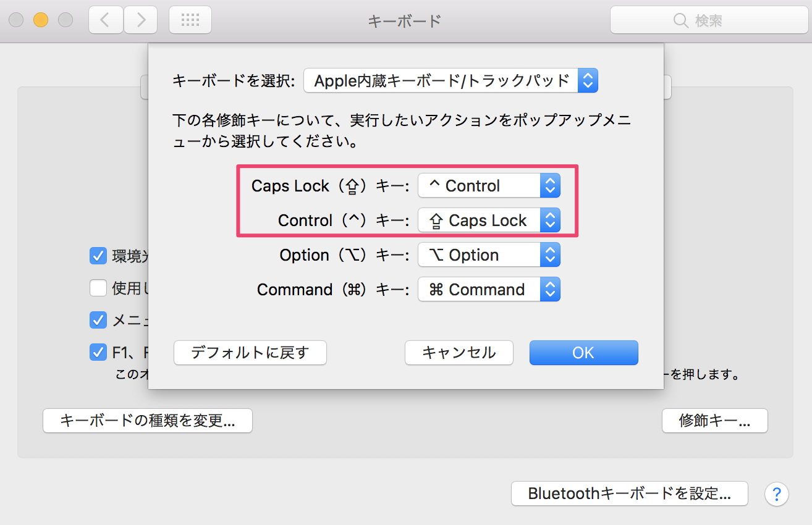Click the back navigation arrow
This screenshot has height=525, width=812.
click(x=105, y=19)
